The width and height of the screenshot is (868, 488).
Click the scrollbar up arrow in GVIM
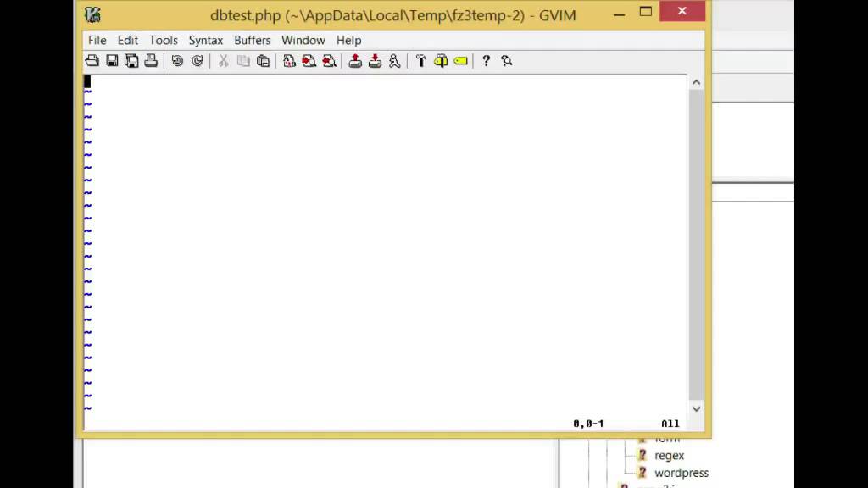[696, 82]
